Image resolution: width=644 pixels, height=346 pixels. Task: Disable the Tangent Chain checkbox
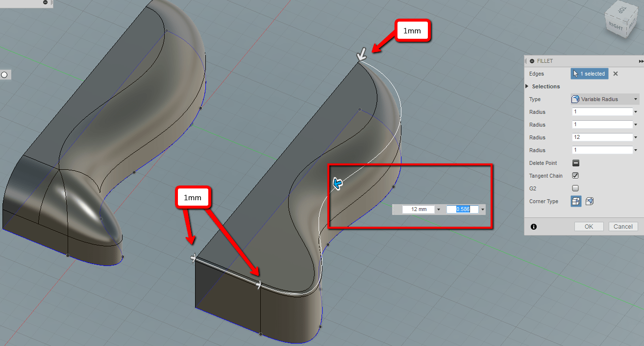point(575,175)
